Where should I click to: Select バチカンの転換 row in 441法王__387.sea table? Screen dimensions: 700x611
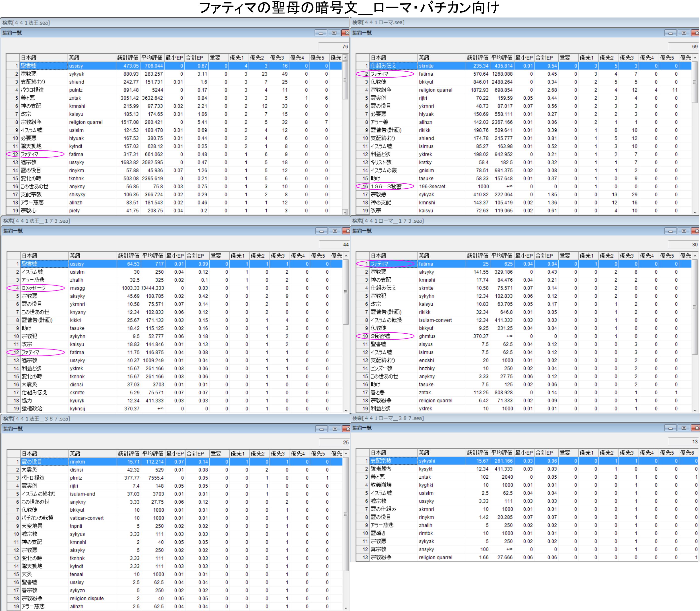point(37,518)
